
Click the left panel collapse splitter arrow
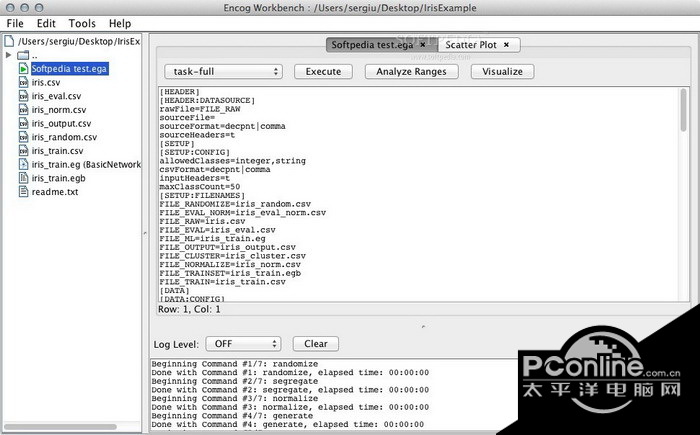[x=145, y=233]
